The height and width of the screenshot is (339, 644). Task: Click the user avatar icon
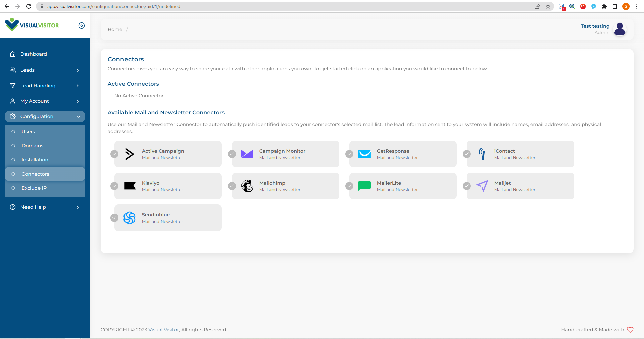(x=620, y=29)
